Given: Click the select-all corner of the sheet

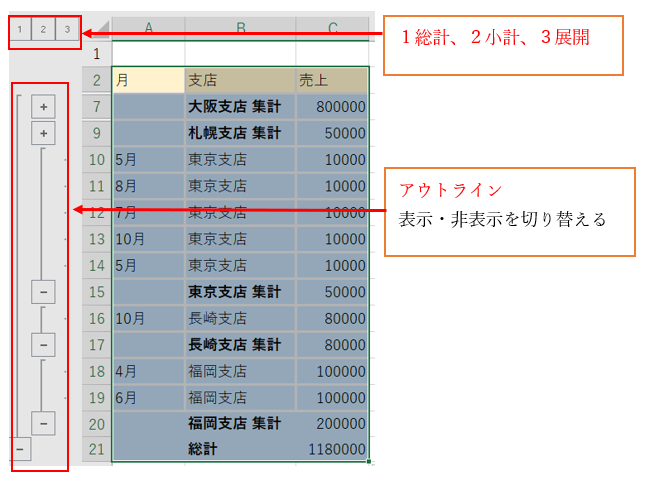Looking at the screenshot, I should (96, 28).
